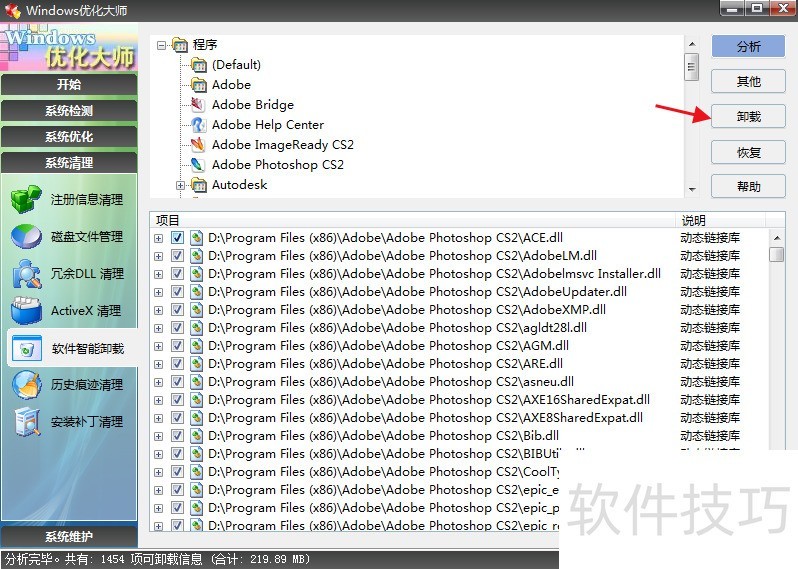Click the 项目 column header
The image size is (798, 569).
tap(413, 220)
